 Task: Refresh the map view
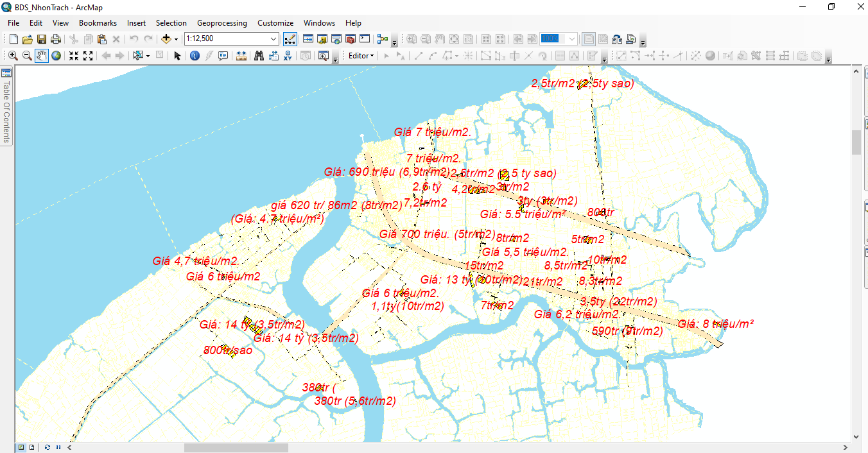[x=48, y=447]
